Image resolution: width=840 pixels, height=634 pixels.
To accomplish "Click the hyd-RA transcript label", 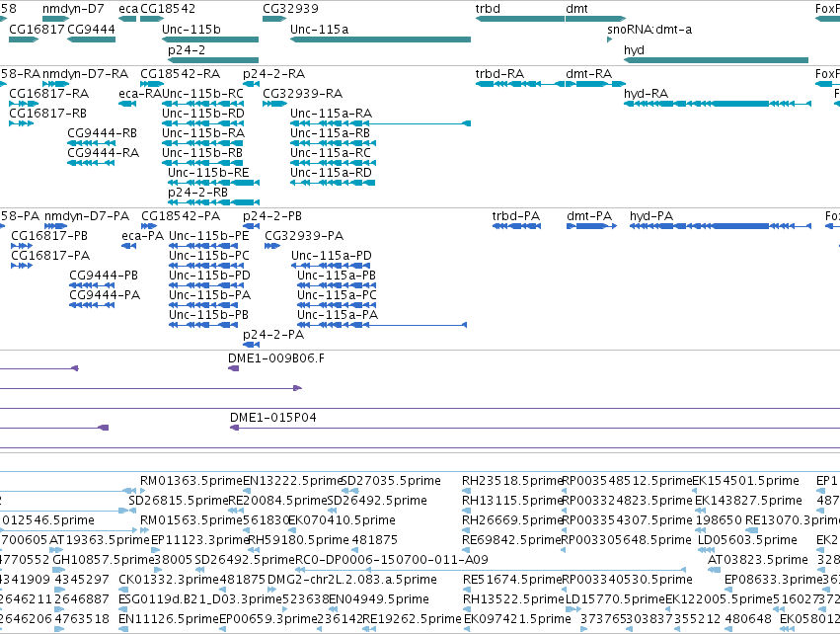I will point(647,94).
